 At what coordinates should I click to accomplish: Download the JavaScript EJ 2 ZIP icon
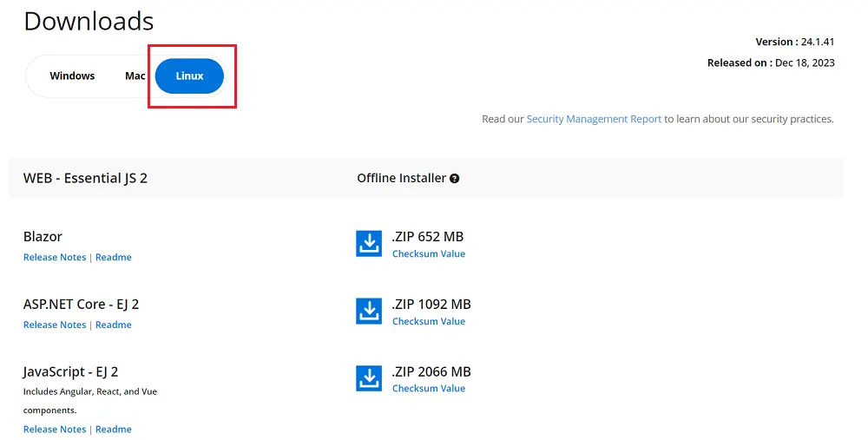[x=369, y=378]
